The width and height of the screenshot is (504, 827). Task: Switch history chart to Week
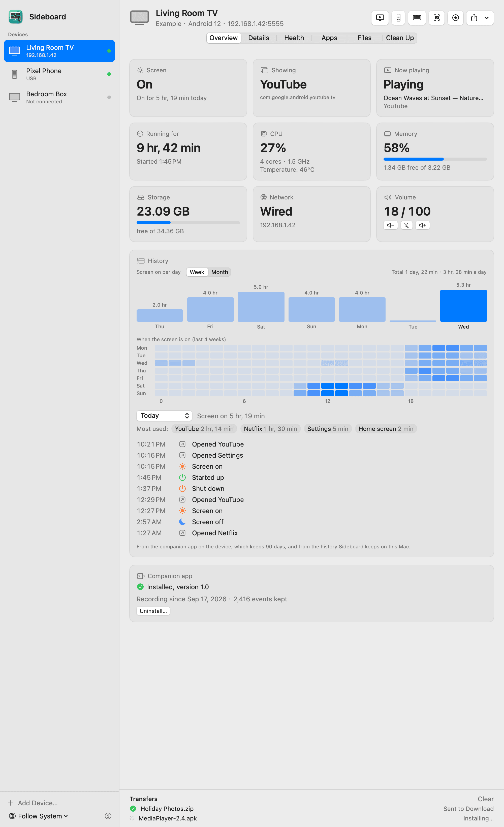[197, 272]
